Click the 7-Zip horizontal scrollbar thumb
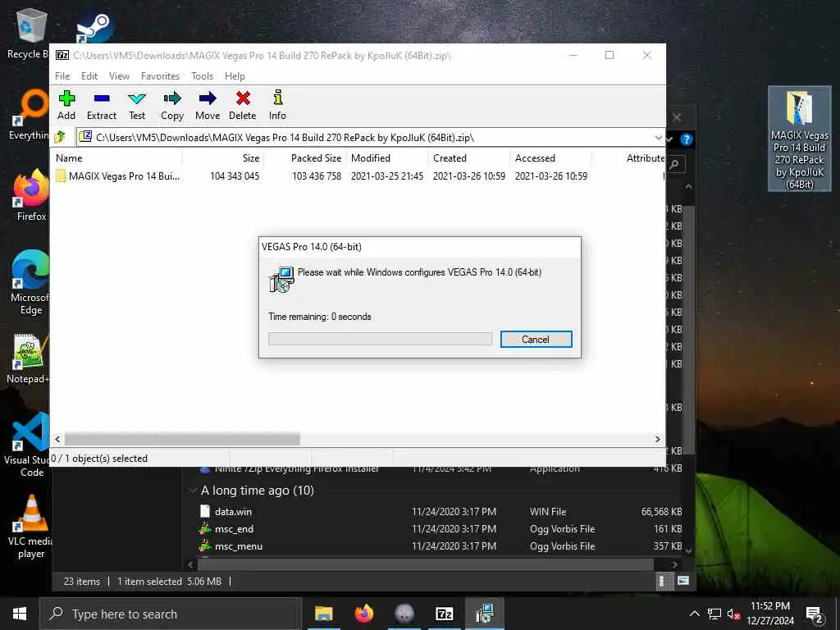Screen dimensions: 840x630 click(x=182, y=440)
